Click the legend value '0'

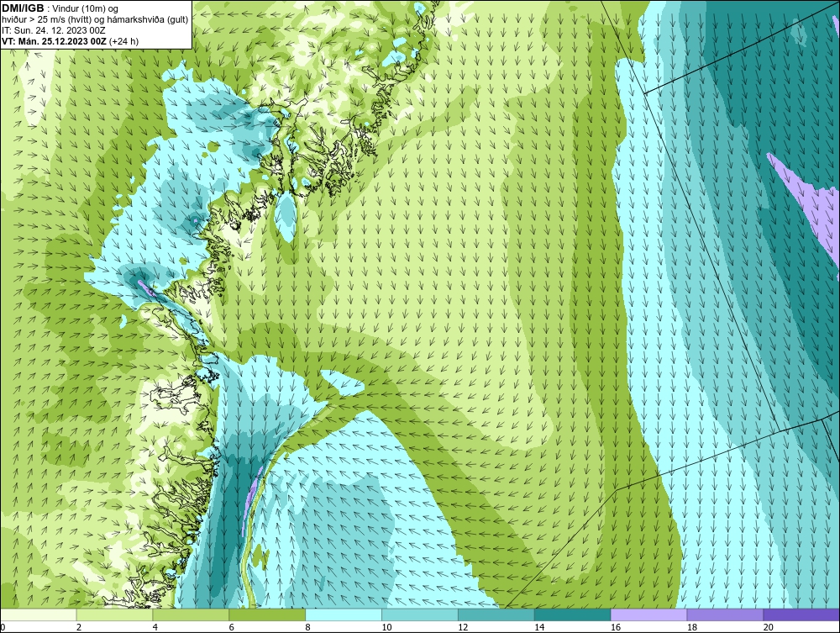(3, 627)
